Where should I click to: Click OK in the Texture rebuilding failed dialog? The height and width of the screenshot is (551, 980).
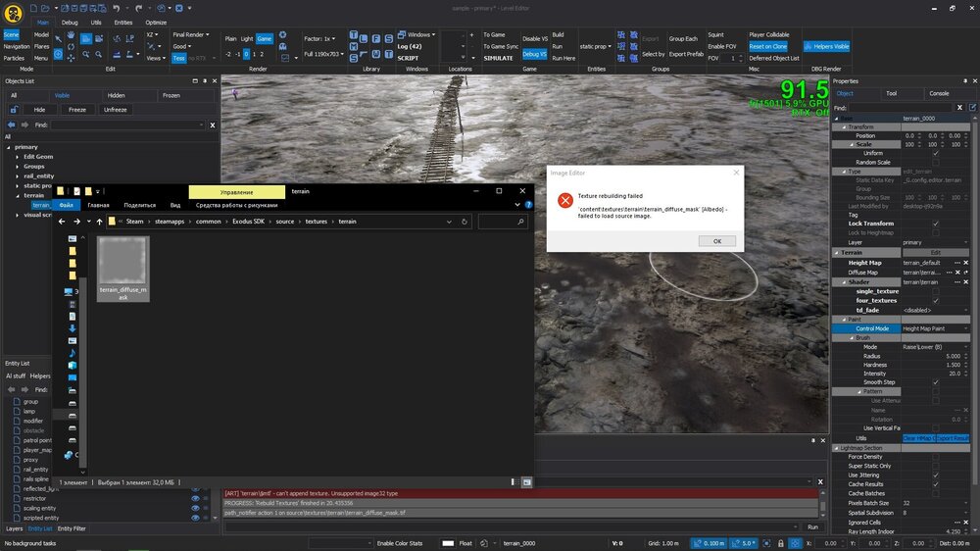[716, 241]
